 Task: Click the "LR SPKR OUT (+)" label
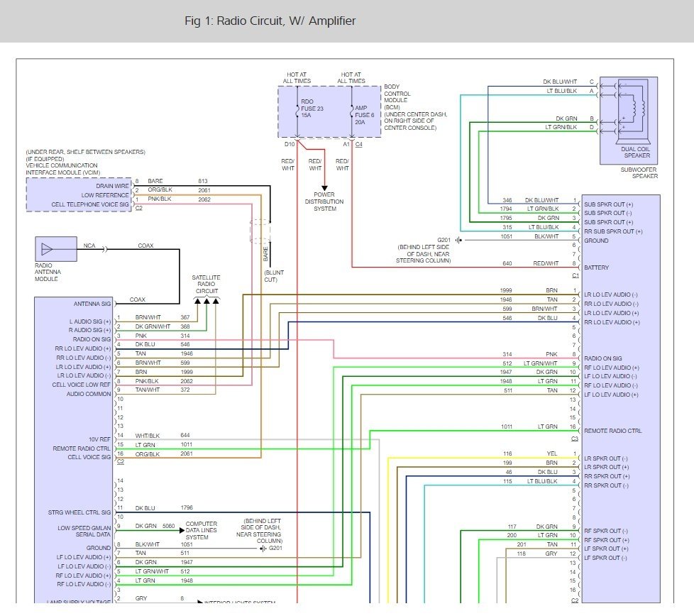click(x=607, y=467)
